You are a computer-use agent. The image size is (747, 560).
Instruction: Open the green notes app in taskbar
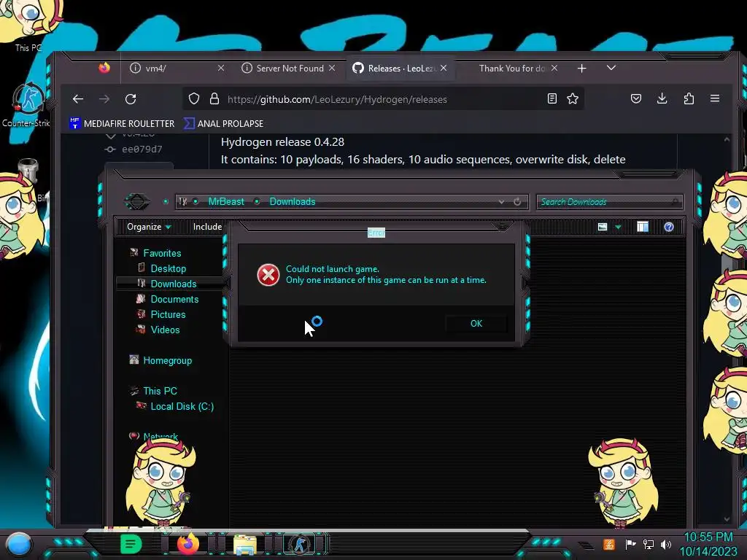(x=131, y=544)
